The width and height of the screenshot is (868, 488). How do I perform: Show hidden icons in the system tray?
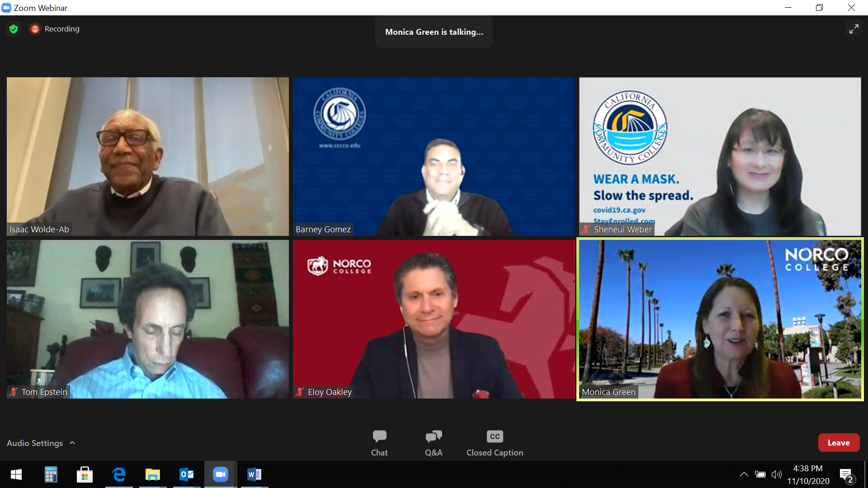pyautogui.click(x=744, y=474)
